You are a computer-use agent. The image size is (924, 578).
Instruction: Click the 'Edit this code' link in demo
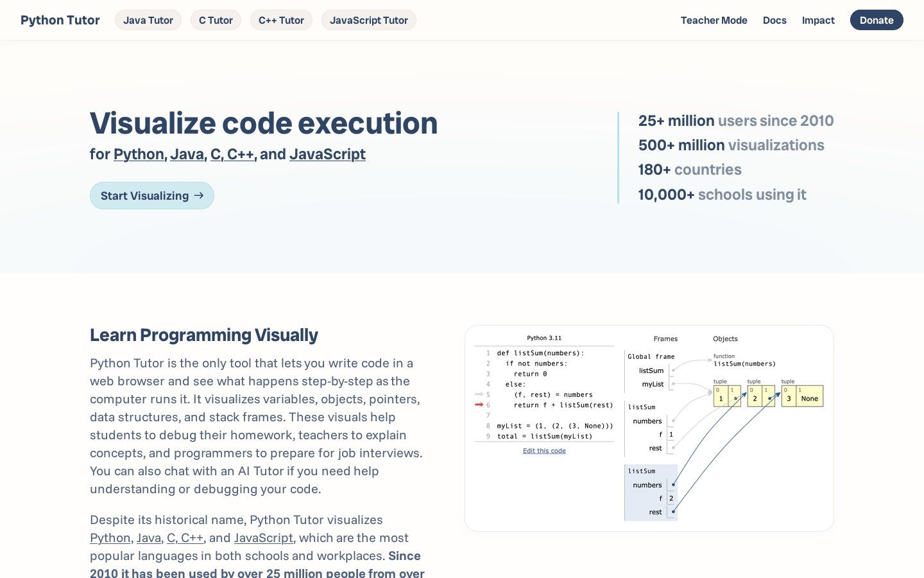click(544, 451)
